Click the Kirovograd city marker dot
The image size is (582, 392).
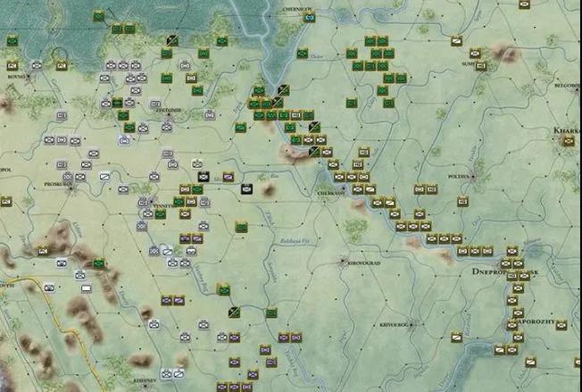343,262
